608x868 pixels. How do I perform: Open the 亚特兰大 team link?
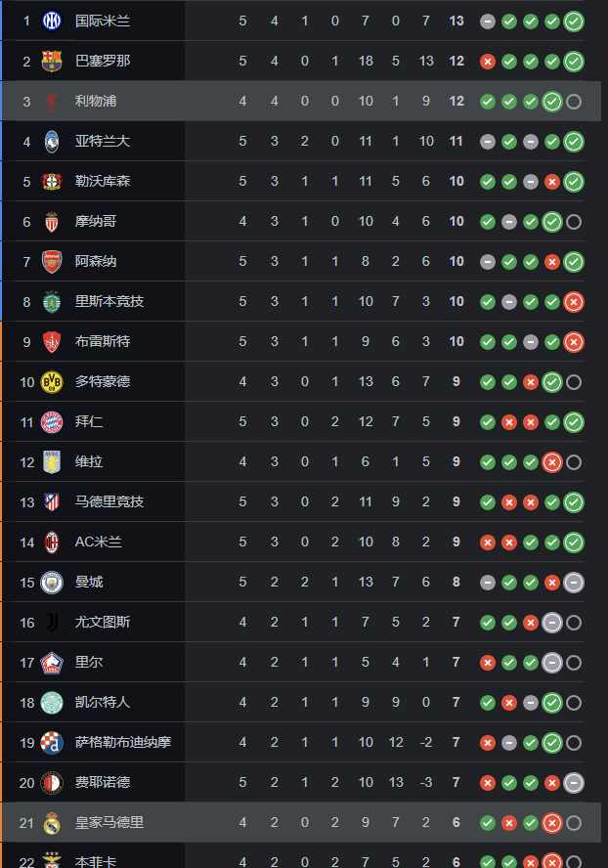click(x=102, y=142)
